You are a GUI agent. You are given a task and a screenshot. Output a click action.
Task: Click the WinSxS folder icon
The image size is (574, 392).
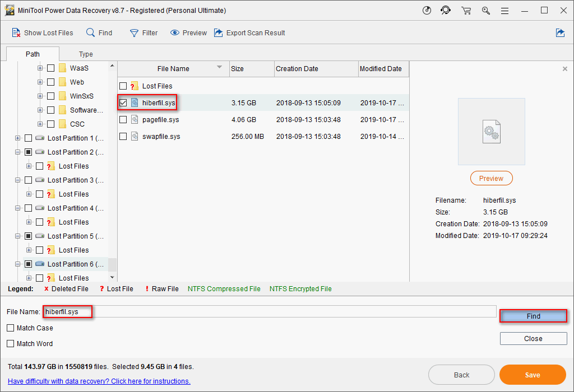[x=63, y=96]
